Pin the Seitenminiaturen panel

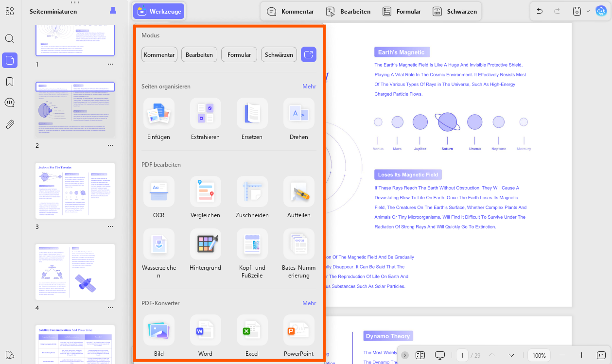[113, 11]
